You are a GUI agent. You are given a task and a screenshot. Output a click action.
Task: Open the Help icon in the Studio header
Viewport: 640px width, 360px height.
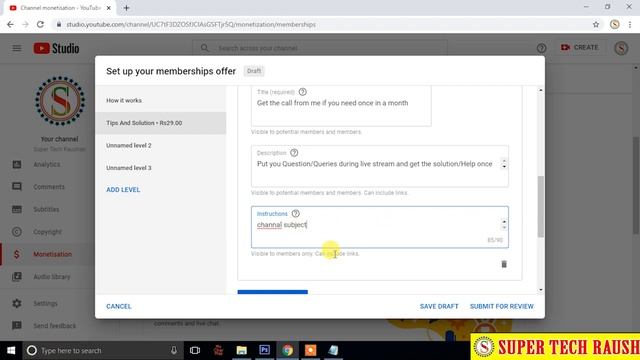point(541,48)
